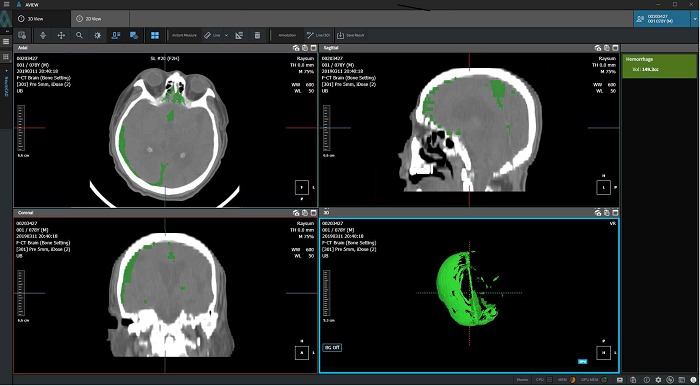Select the window level brightness tool

point(97,35)
